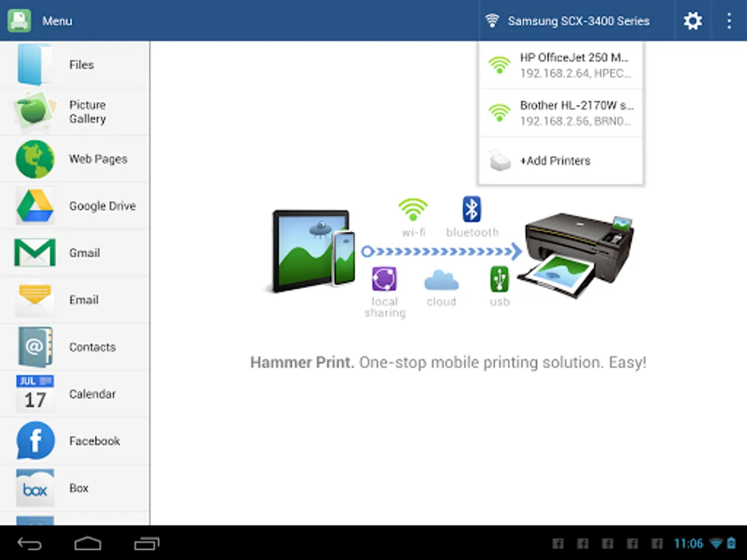Click the bluetooth icon in diagram
The height and width of the screenshot is (560, 747).
point(472,209)
